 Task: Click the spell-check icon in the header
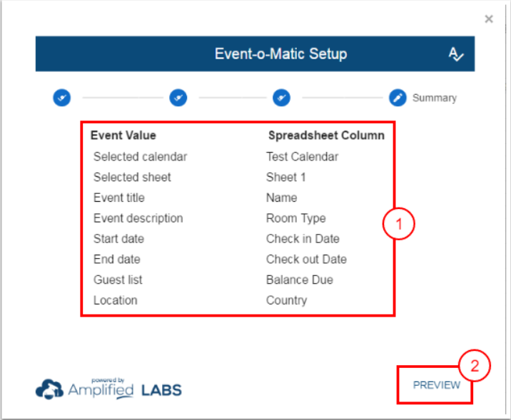click(x=456, y=54)
